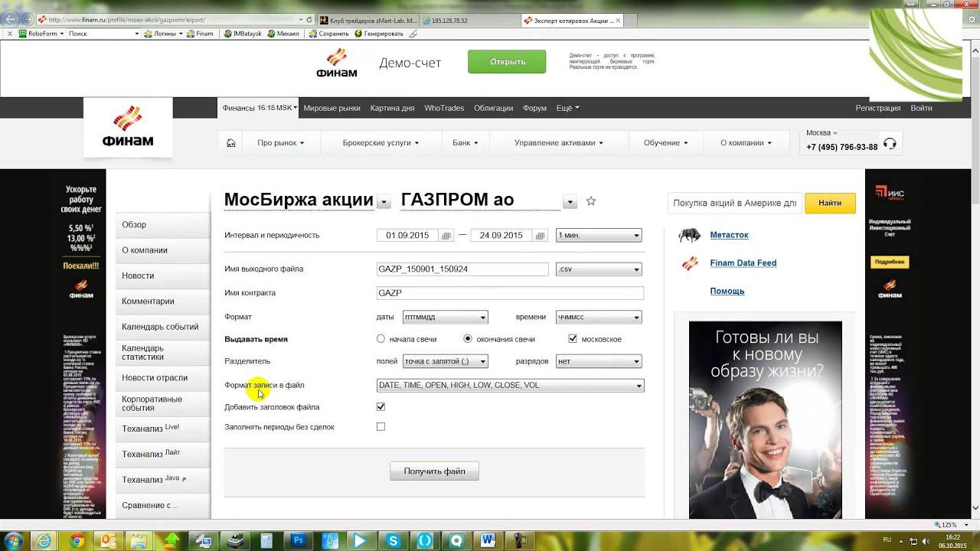The height and width of the screenshot is (551, 980).
Task: Open the 'Помощь' link
Action: click(727, 291)
